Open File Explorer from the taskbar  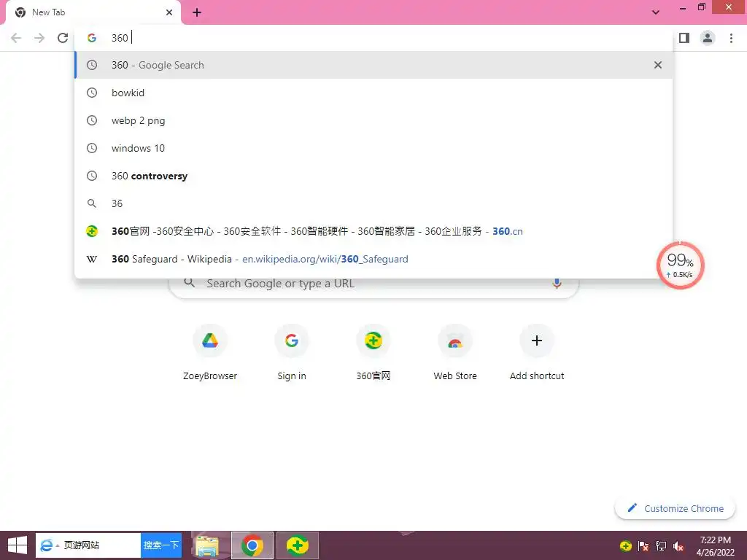click(206, 545)
